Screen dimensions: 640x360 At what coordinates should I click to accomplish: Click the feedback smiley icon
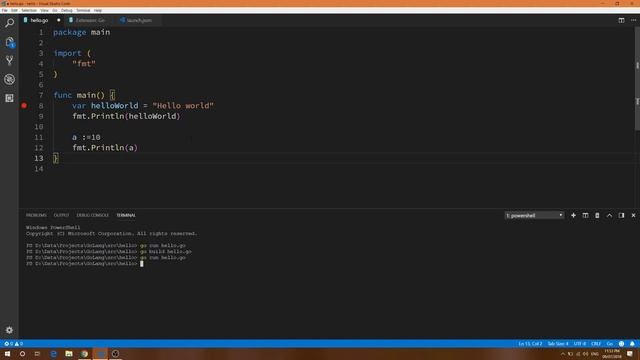tap(621, 344)
